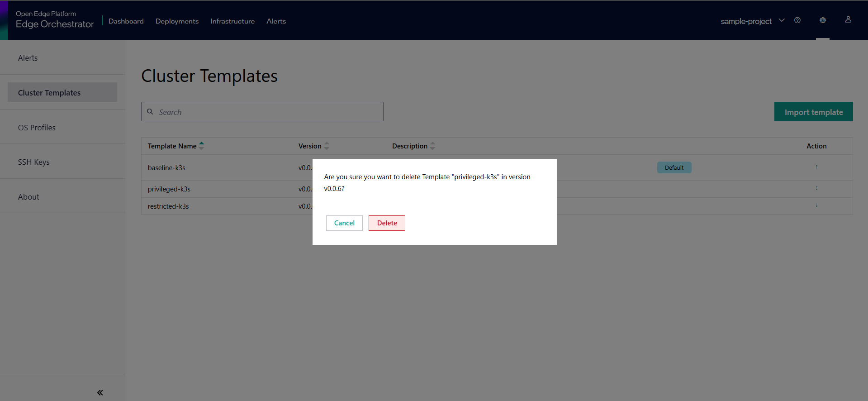Go to Infrastructure in top navigation

(232, 21)
